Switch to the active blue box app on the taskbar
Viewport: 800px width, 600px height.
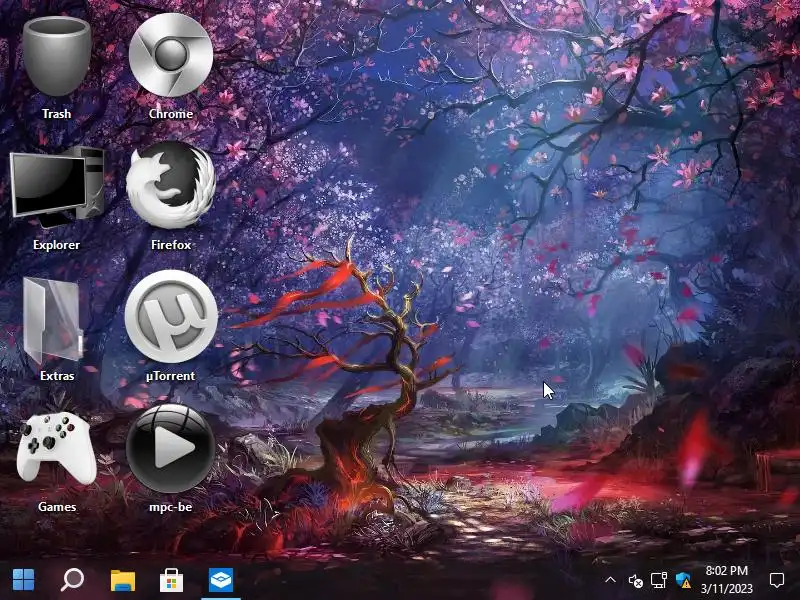pyautogui.click(x=221, y=580)
